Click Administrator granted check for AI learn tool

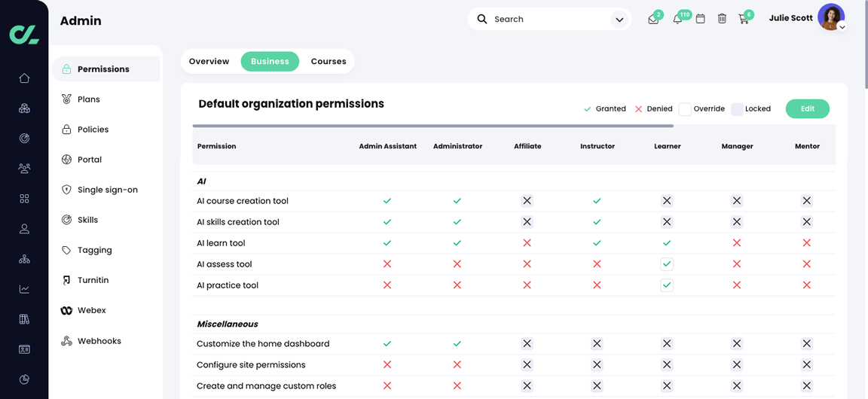[457, 243]
